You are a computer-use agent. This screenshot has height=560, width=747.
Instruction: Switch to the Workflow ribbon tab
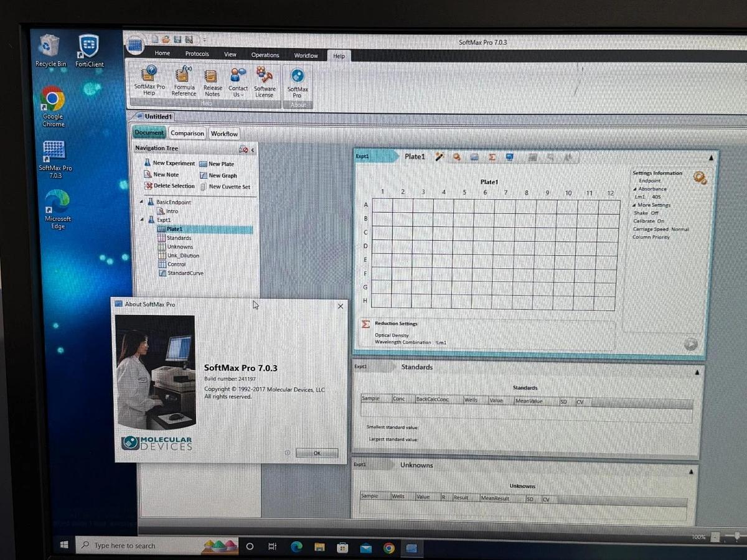[306, 56]
